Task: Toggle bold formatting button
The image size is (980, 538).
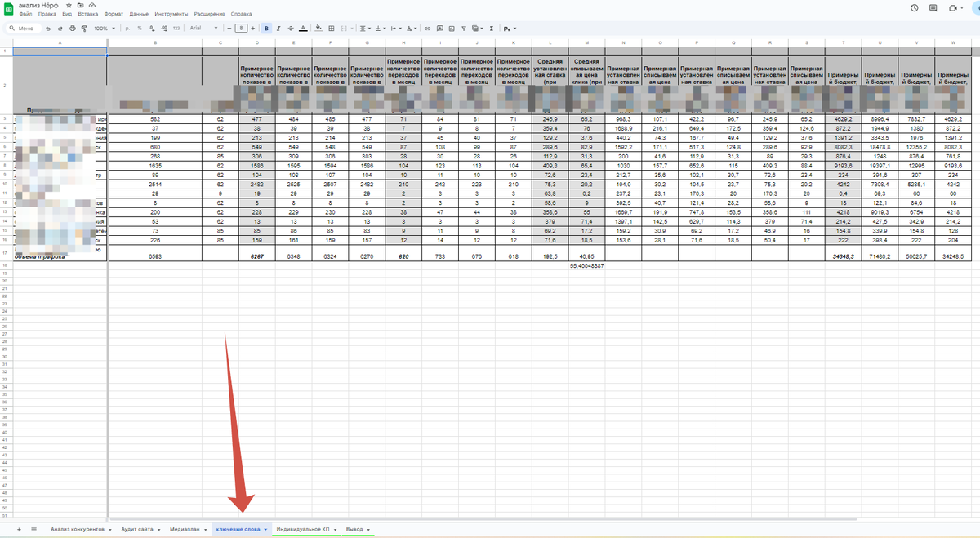Action: pos(266,28)
